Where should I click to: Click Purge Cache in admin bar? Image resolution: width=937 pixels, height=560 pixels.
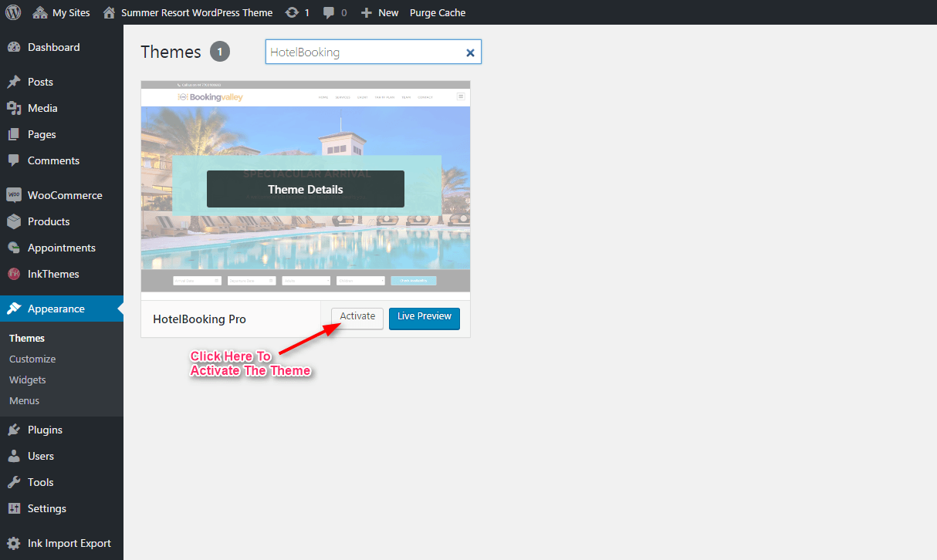[x=438, y=12]
